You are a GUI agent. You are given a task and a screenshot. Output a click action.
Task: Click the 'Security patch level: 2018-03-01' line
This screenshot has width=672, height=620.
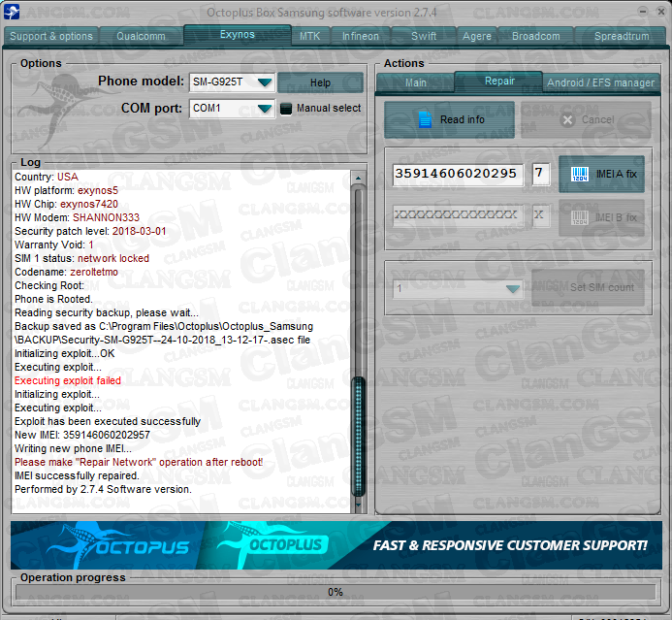(90, 232)
